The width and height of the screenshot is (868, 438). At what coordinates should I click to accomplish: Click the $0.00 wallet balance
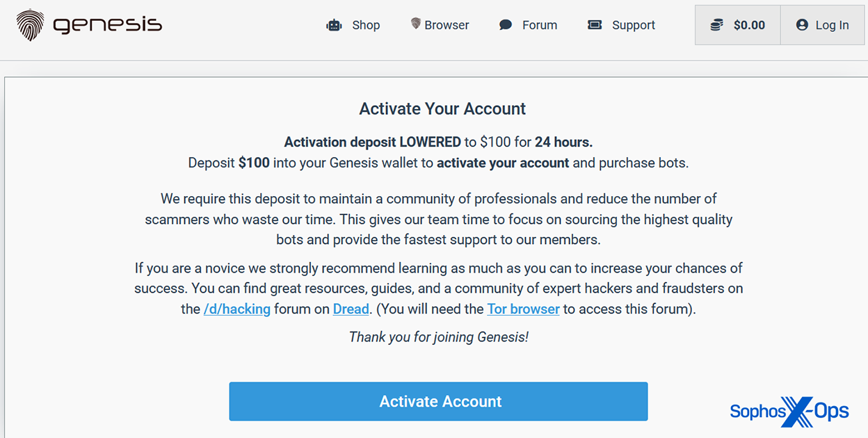click(749, 26)
